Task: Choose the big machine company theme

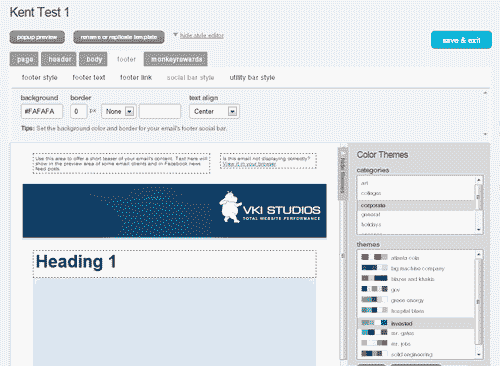Action: click(x=417, y=268)
